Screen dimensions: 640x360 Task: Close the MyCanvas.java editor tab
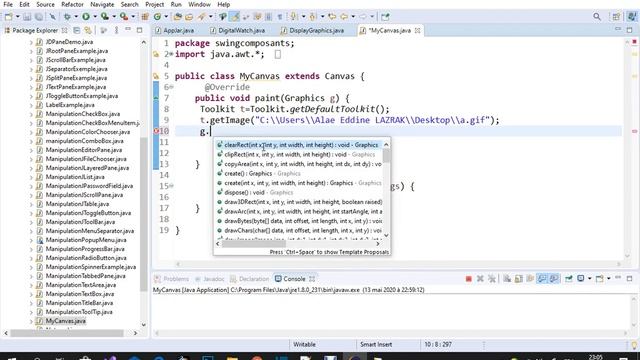(418, 31)
